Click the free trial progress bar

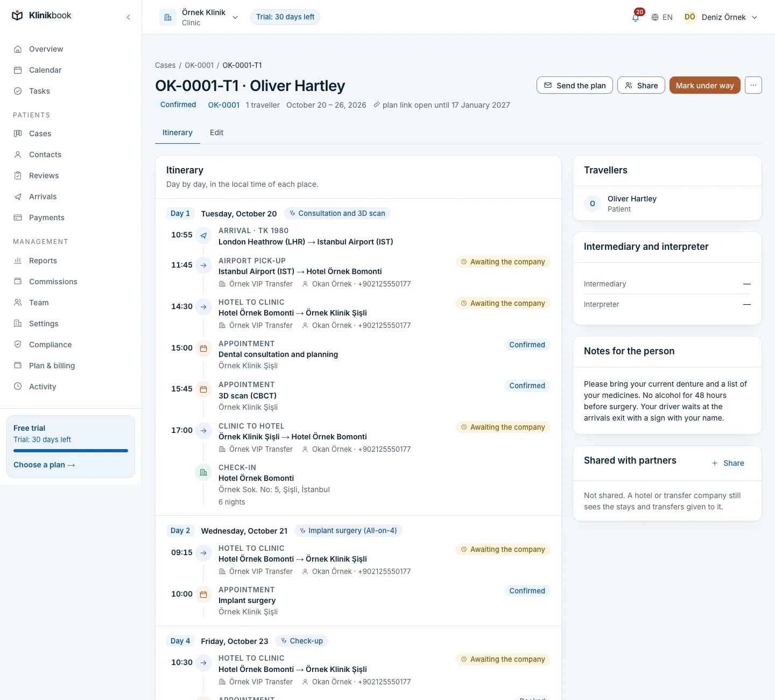coord(71,451)
